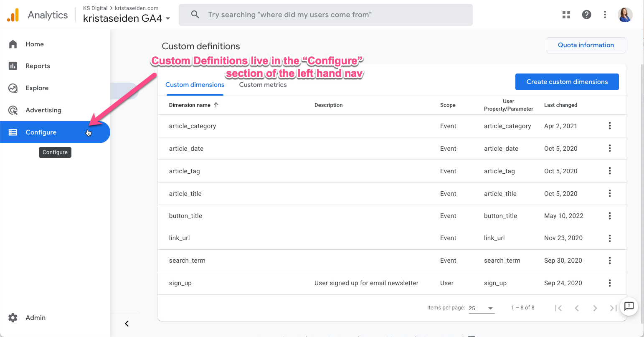Click Create custom dimensions button
Viewport: 644px width, 337px height.
point(567,82)
